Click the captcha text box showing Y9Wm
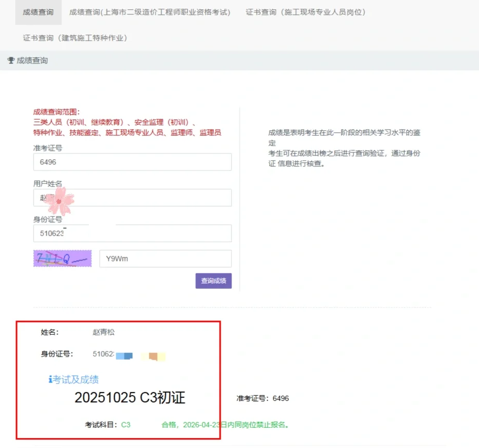Image resolution: width=479 pixels, height=448 pixels. 165,258
